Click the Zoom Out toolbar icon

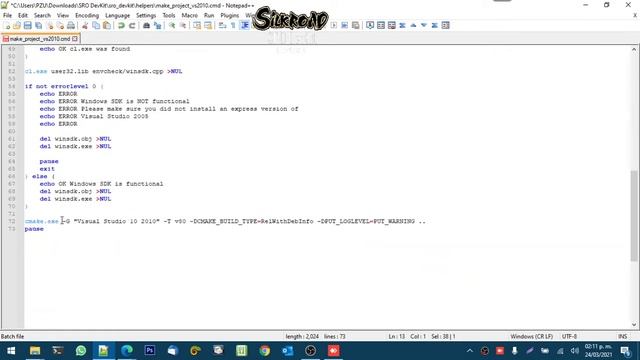coord(183,26)
